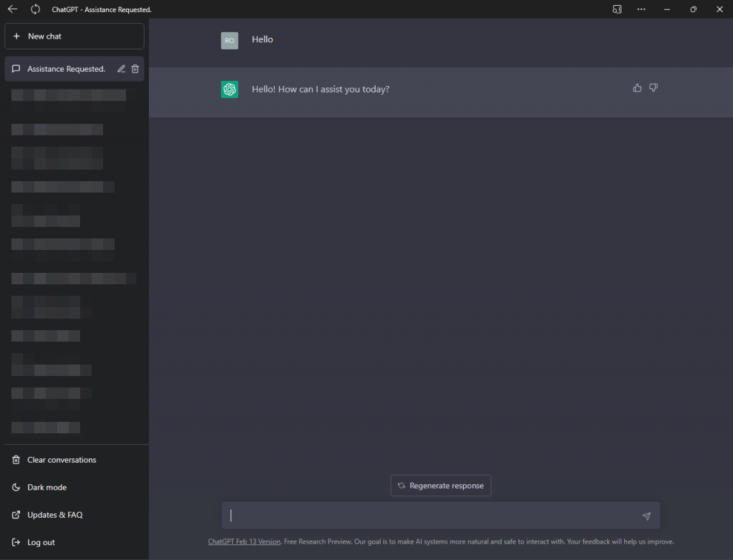The height and width of the screenshot is (560, 733).
Task: Open the ChatGPT Feb 13 Version link
Action: (x=244, y=542)
